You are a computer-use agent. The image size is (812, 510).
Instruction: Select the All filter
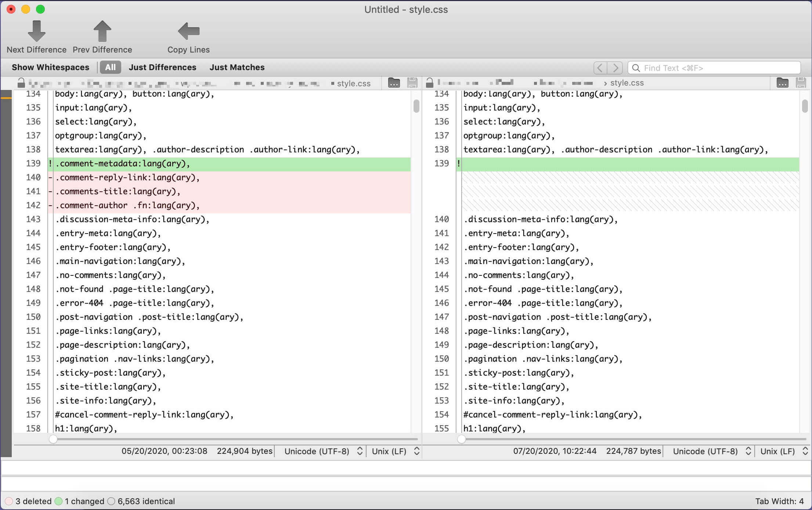pos(110,67)
